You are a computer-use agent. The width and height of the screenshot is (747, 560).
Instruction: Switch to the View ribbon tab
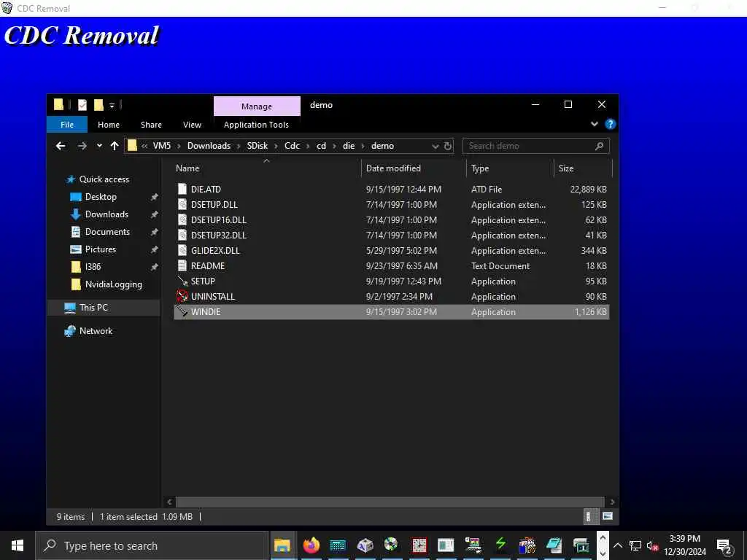click(x=192, y=125)
